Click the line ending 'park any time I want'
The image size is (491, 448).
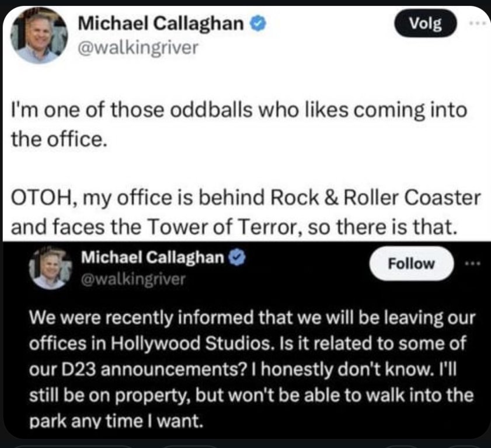(x=116, y=421)
